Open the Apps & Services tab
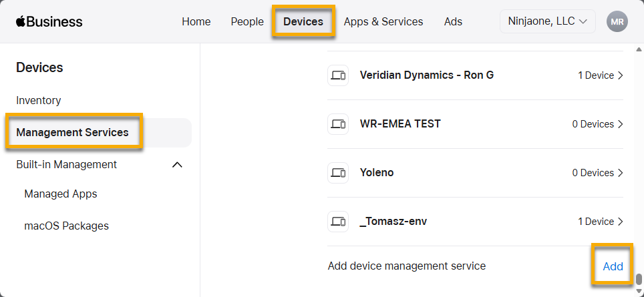Screen dimensions: 644x297 click(x=383, y=22)
